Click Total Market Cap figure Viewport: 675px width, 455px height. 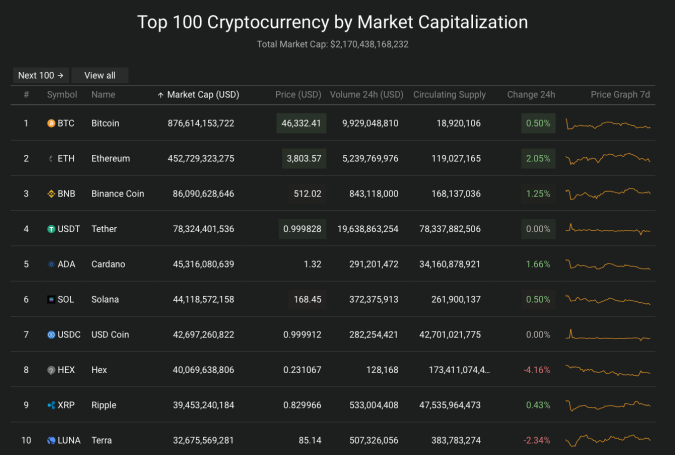369,44
